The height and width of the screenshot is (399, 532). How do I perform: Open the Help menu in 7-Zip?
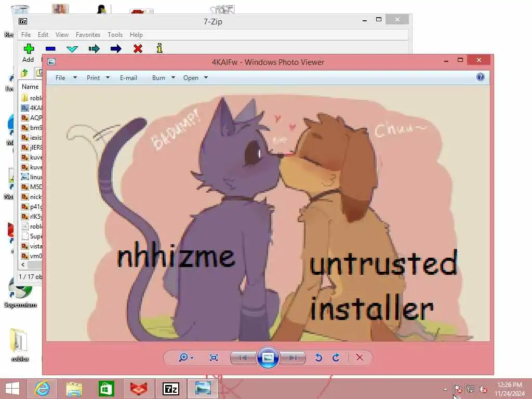pos(136,35)
